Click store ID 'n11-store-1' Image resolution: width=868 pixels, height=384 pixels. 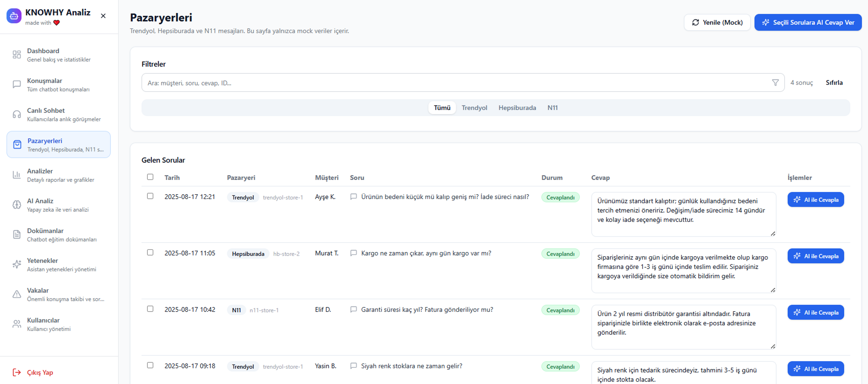pyautogui.click(x=264, y=310)
